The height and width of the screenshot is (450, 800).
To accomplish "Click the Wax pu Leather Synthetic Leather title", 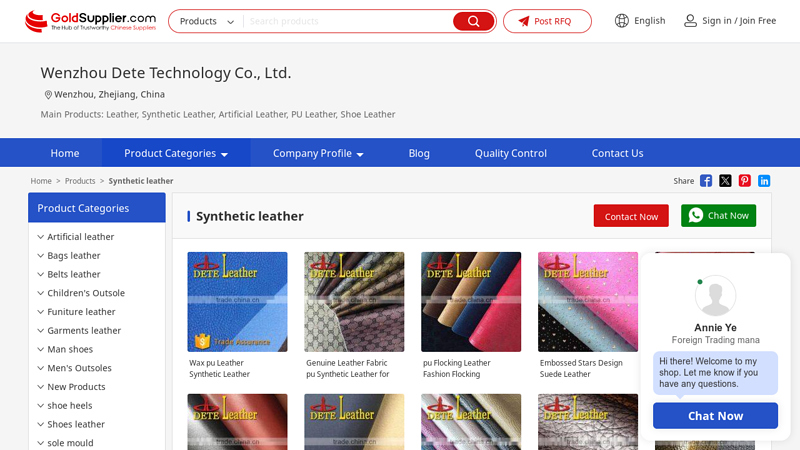I will pyautogui.click(x=219, y=368).
